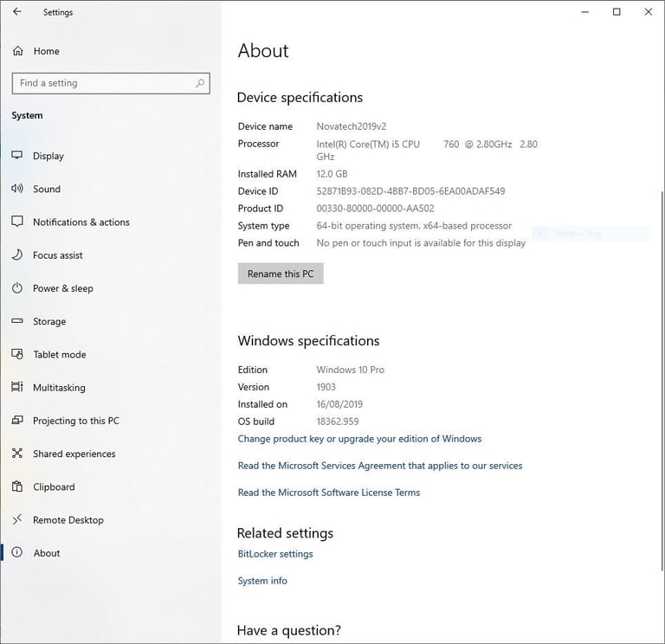This screenshot has height=644, width=665.
Task: Click OS build value 18362.959
Action: tap(338, 422)
